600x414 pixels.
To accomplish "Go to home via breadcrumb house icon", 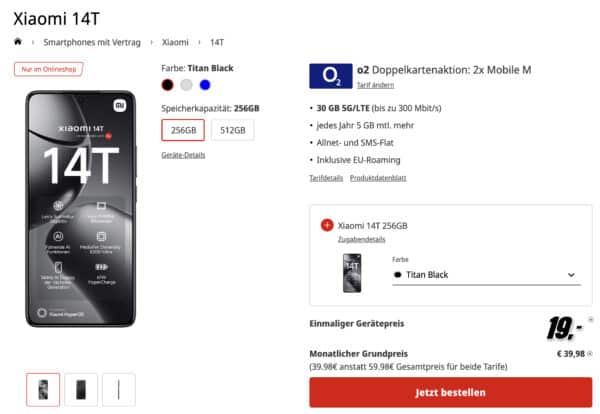I will [18, 42].
